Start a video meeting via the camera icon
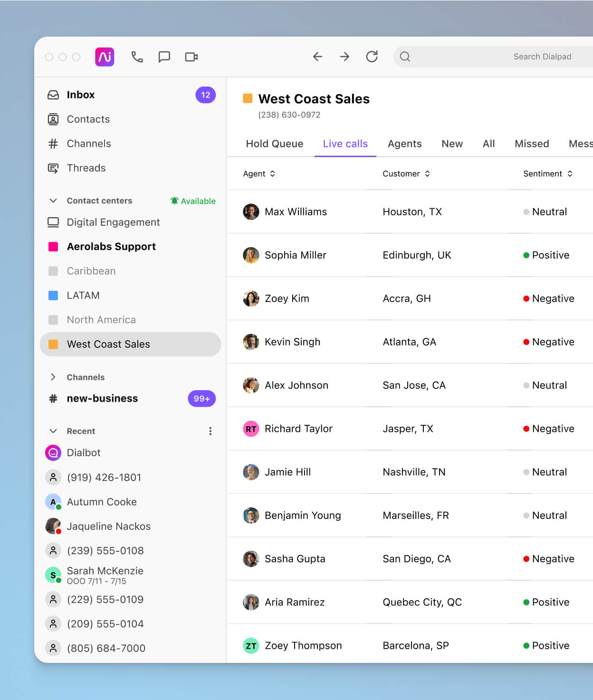The width and height of the screenshot is (593, 700). (x=191, y=57)
